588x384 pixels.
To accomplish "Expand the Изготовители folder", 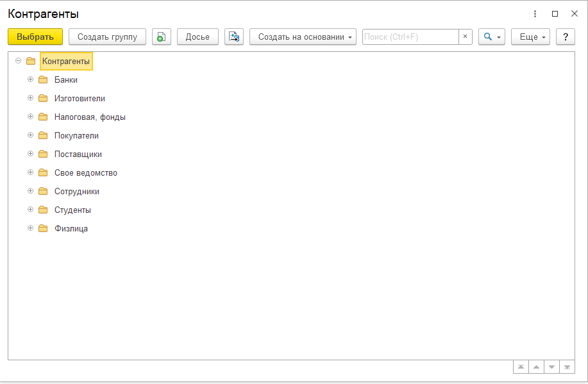I will click(31, 97).
